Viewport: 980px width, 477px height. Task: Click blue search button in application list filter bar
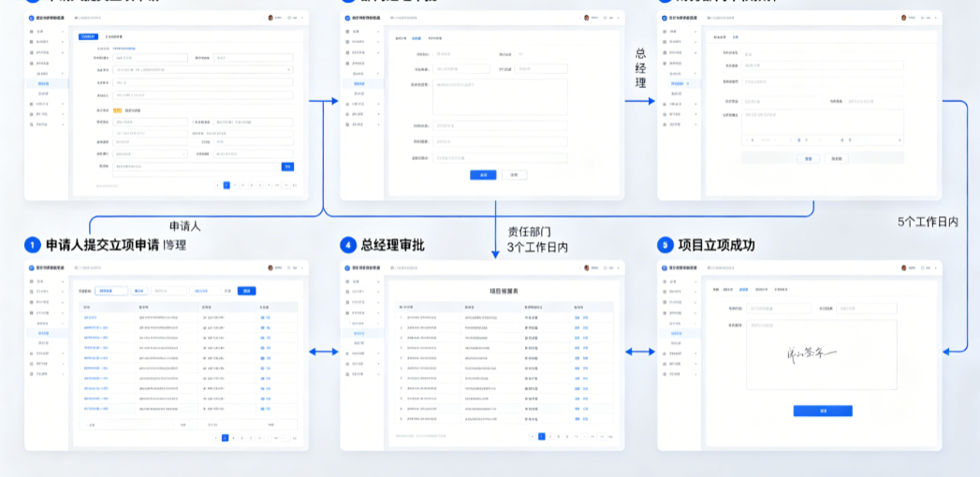click(x=247, y=291)
